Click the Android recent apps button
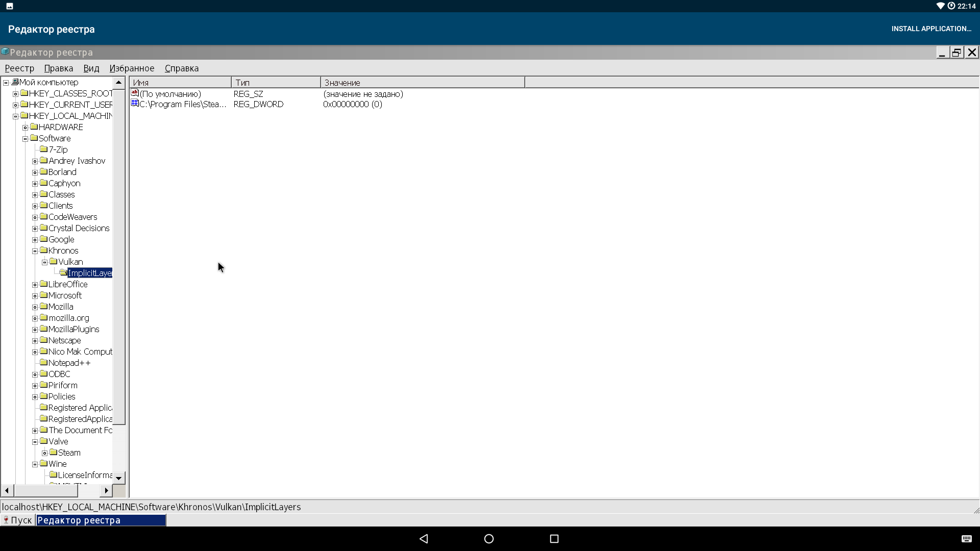 point(553,538)
